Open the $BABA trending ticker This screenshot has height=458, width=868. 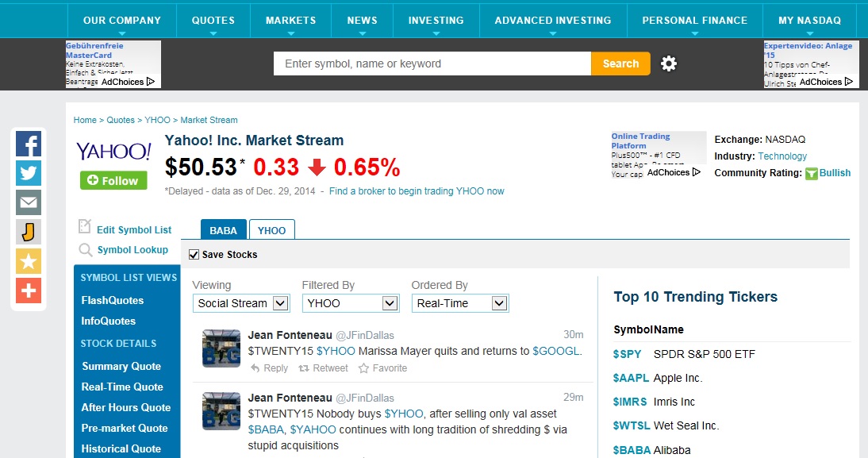point(632,450)
